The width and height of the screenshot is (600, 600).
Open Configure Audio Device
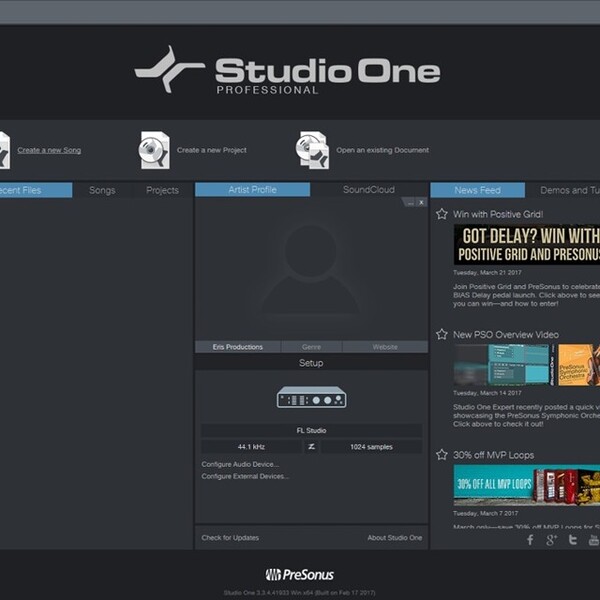(240, 464)
